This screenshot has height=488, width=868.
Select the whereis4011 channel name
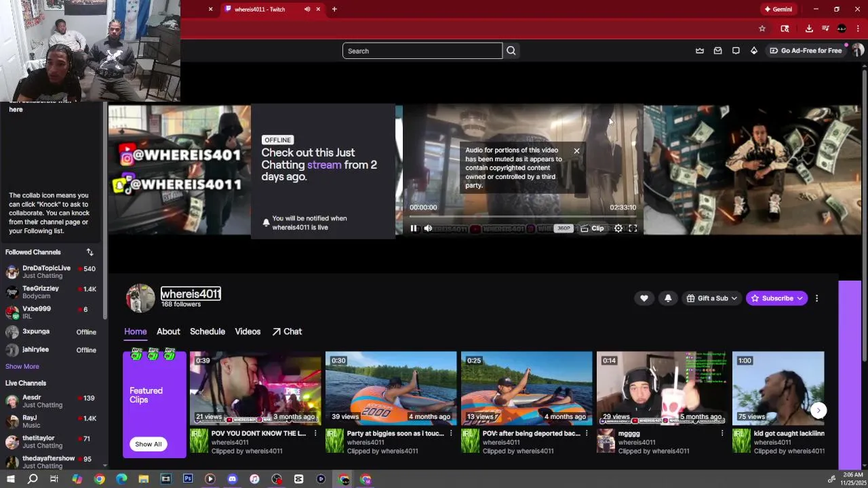[x=191, y=293]
